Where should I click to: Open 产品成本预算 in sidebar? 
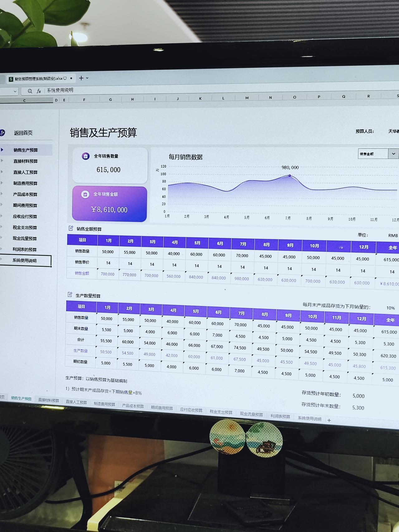[x=25, y=194]
